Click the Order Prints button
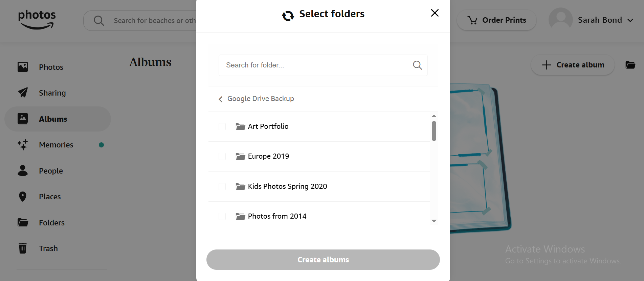Viewport: 644px width, 281px height. [496, 20]
